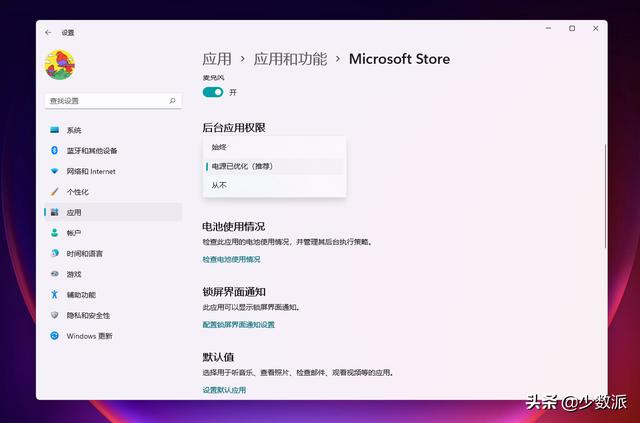Click the 蓝牙和其他设备 Bluetooth icon

pyautogui.click(x=54, y=151)
